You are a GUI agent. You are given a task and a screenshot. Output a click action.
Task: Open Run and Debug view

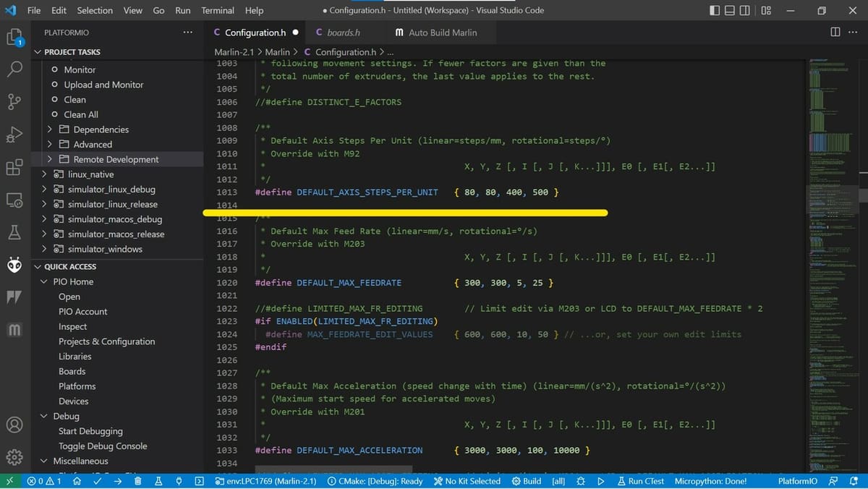(14, 135)
